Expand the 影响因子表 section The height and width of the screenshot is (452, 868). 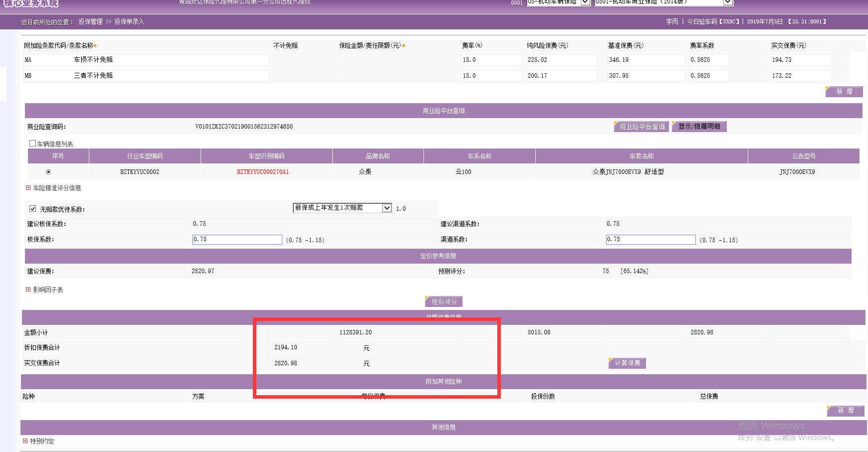tap(28, 290)
